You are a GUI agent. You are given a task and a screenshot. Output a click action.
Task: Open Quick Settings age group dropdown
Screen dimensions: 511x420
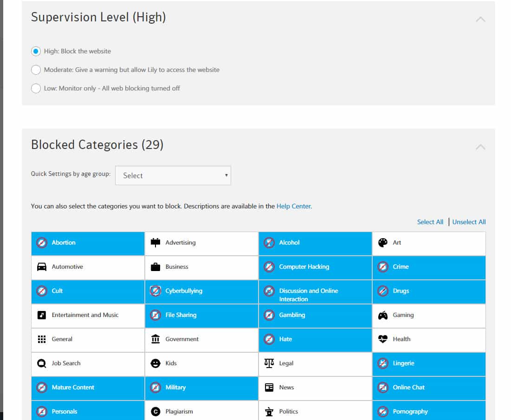[x=173, y=175]
